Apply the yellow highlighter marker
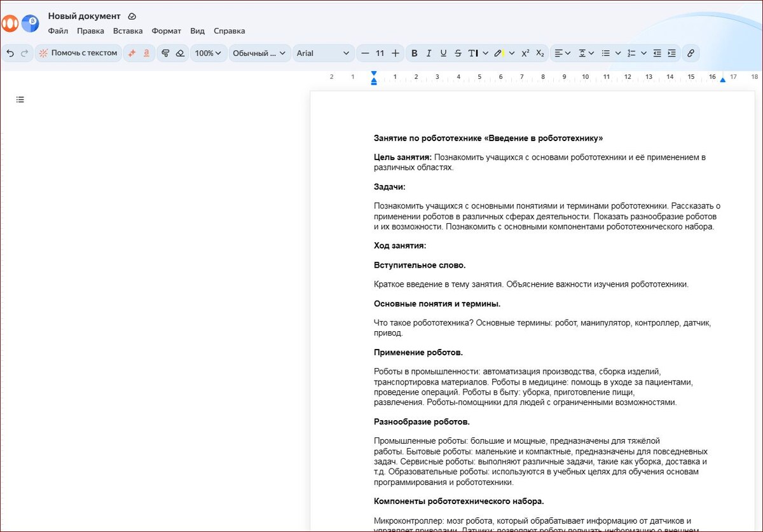This screenshot has height=532, width=763. (499, 53)
